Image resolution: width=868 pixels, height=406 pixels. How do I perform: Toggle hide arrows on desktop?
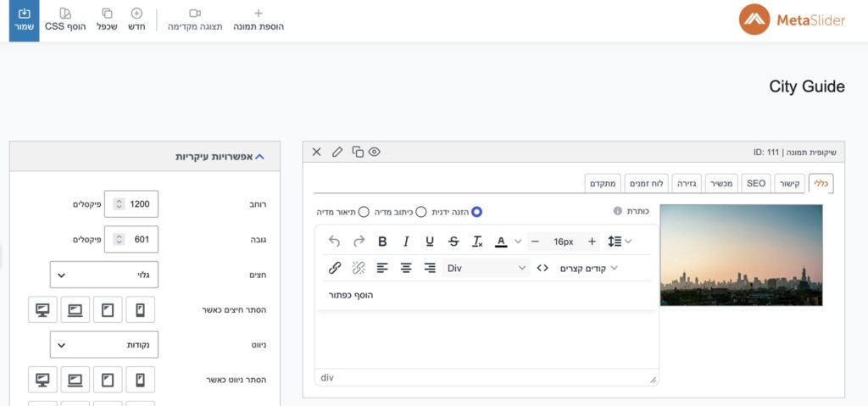coord(42,309)
